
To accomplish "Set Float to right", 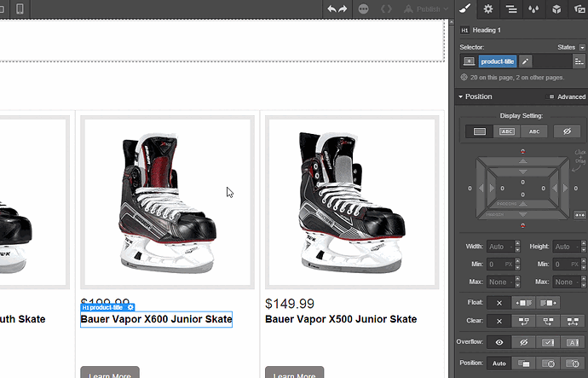I will coord(548,303).
